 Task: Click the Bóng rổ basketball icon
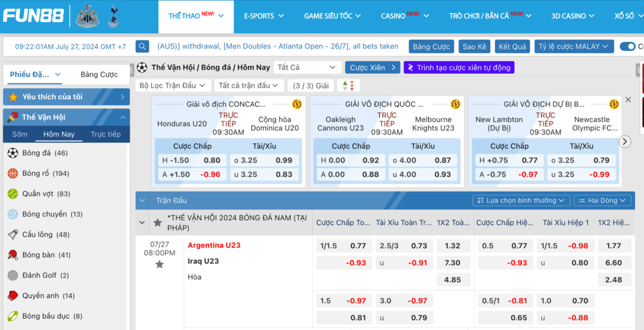[13, 173]
